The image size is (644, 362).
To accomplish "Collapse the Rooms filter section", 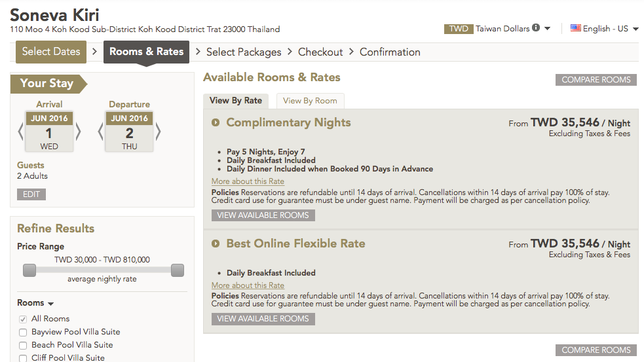I will [x=35, y=303].
